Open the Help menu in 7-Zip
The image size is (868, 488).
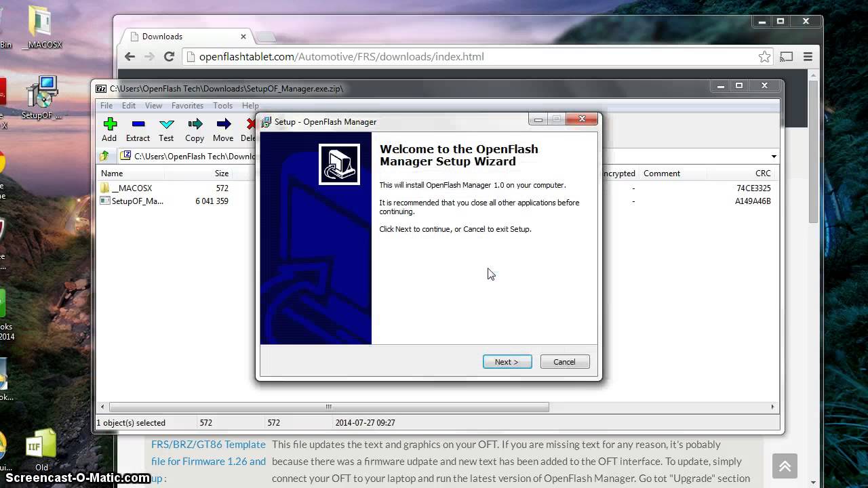(x=250, y=106)
